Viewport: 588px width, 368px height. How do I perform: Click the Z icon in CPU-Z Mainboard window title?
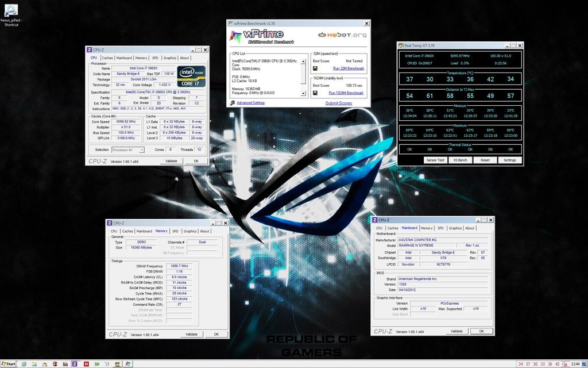pyautogui.click(x=374, y=220)
